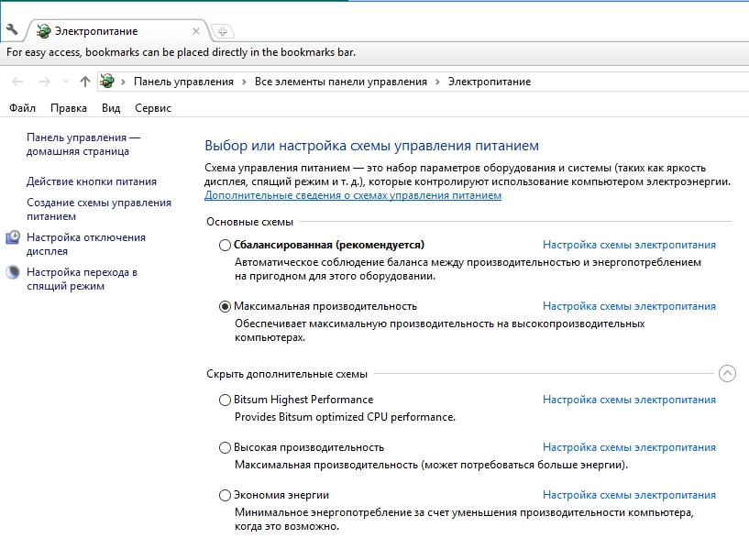
Task: Click the wrench icon at top left
Action: 12,30
